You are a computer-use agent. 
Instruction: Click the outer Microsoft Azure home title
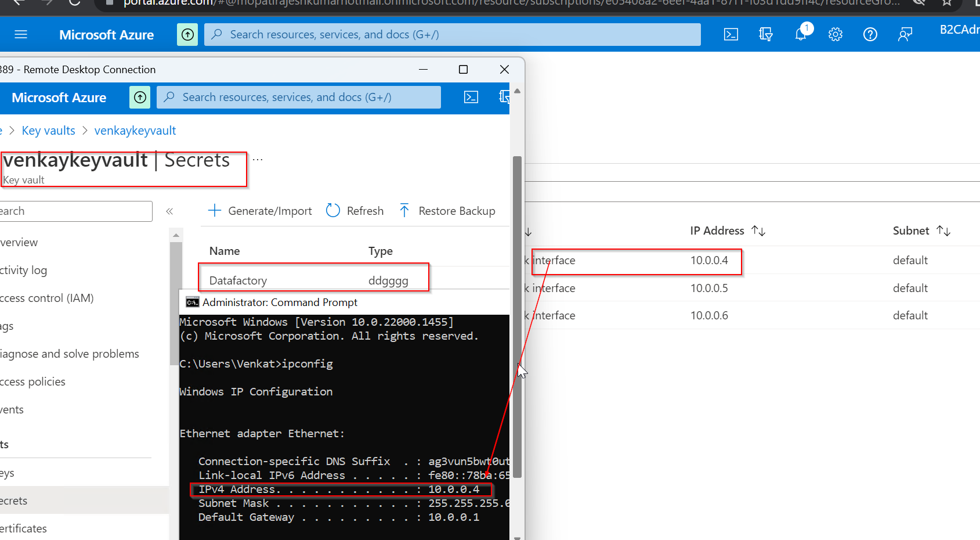pos(106,35)
